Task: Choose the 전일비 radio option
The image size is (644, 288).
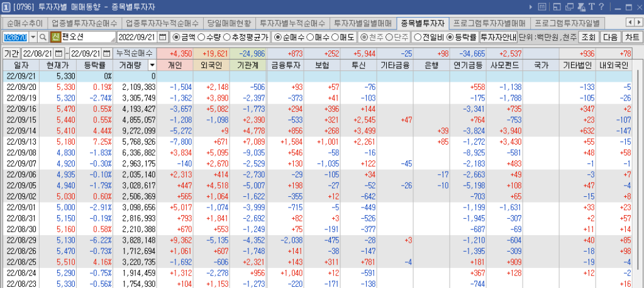Action: [x=418, y=37]
